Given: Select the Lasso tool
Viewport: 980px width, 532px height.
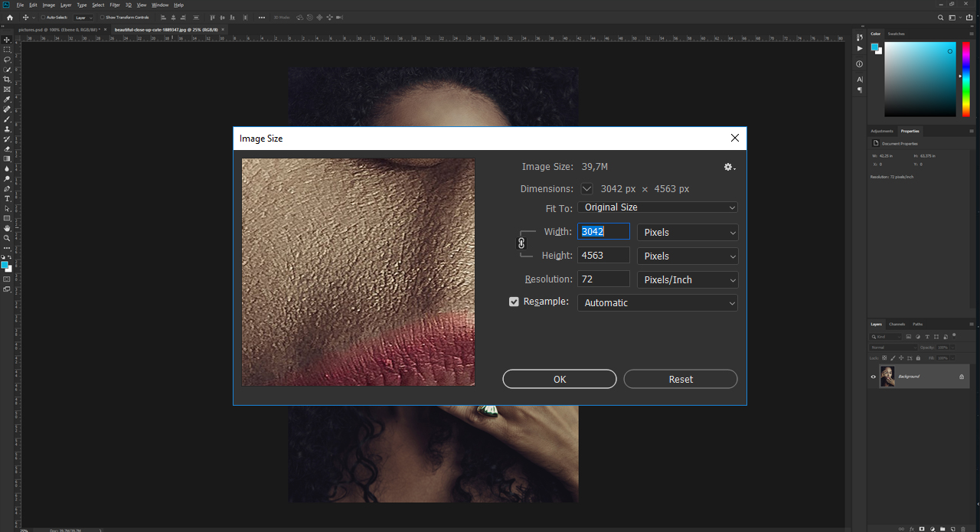Looking at the screenshot, I should coord(7,59).
